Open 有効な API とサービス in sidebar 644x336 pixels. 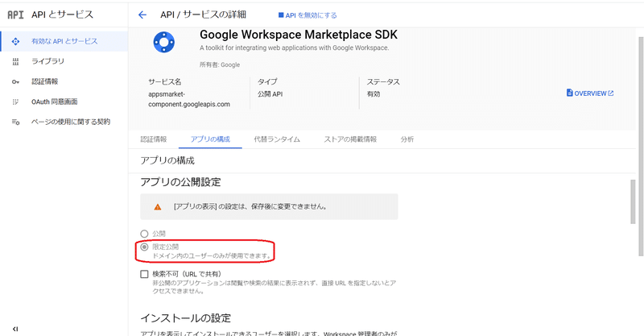(64, 41)
